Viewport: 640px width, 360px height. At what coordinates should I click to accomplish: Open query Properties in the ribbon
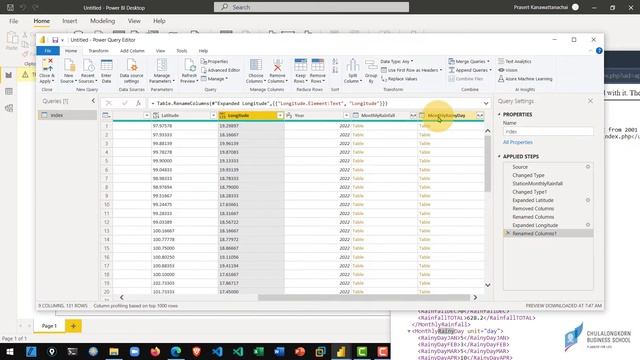coord(214,61)
